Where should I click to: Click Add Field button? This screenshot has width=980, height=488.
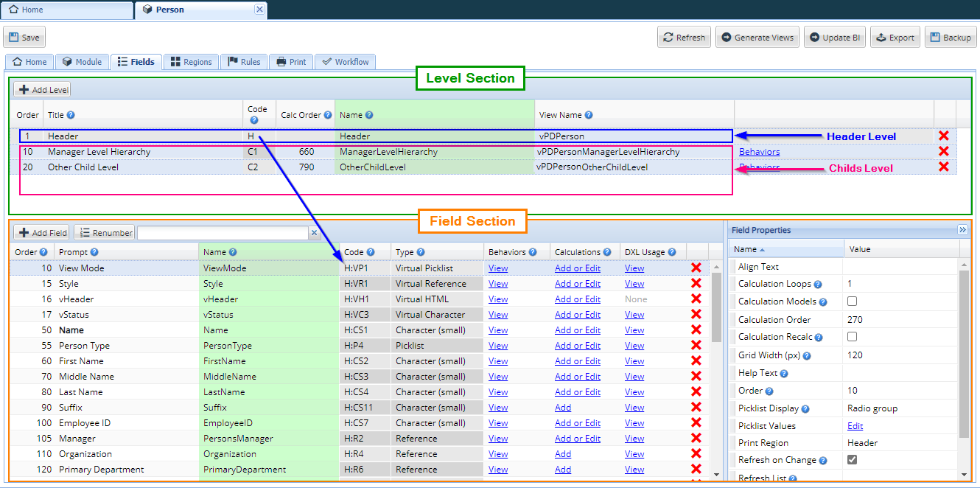point(42,233)
